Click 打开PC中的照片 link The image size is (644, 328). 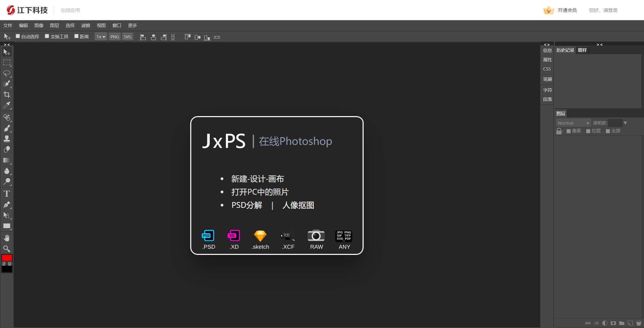[260, 192]
